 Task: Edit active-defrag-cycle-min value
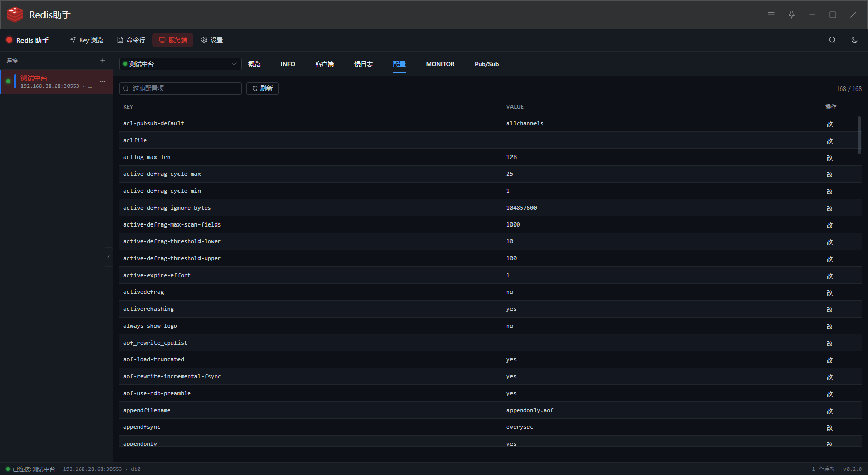click(830, 191)
